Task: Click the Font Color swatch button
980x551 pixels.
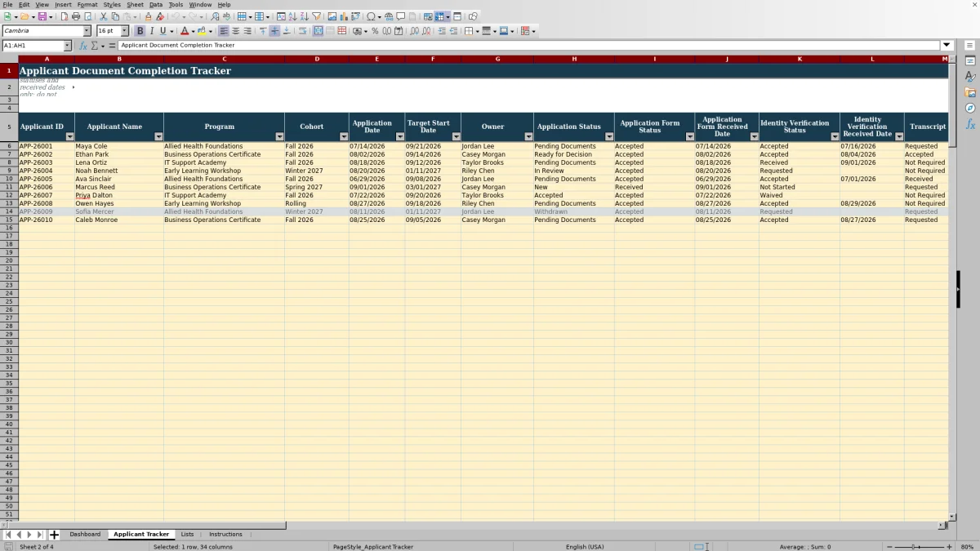Action: coord(185,31)
